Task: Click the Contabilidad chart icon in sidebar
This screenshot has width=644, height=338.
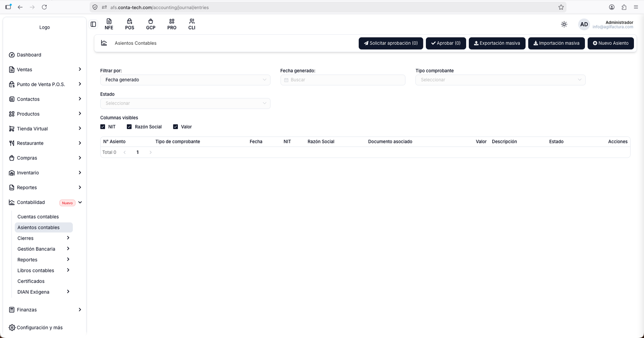Action: [12, 202]
